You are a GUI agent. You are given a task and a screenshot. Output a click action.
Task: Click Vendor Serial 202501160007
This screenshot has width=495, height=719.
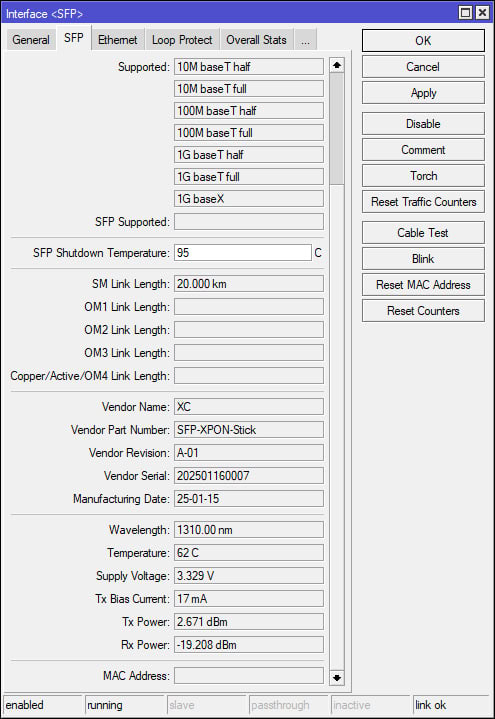[249, 476]
